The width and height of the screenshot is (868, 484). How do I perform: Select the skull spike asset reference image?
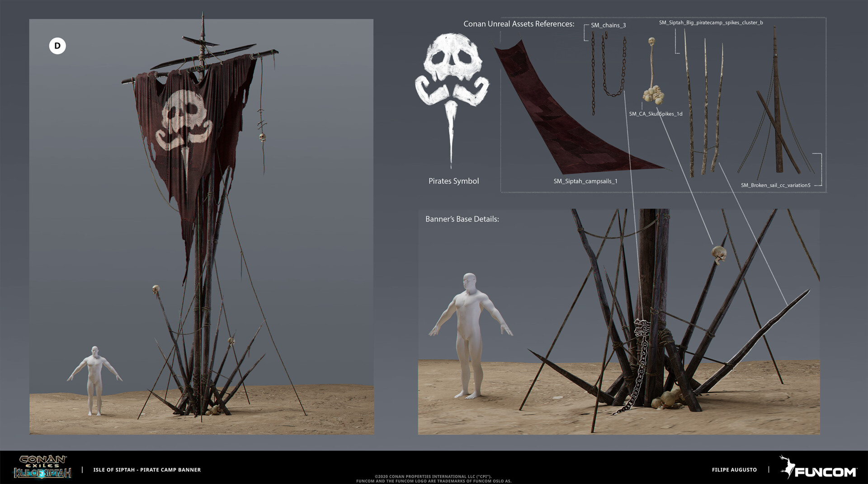653,70
